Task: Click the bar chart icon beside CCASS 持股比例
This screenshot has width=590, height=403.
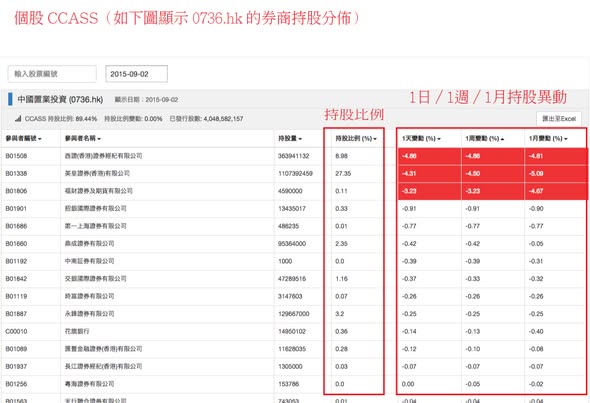Action: (x=18, y=119)
